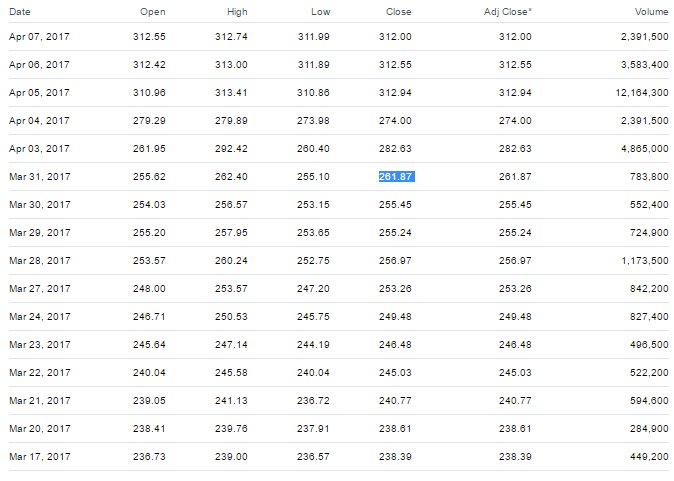Click the 12,164,300 volume cell
The height and width of the screenshot is (481, 674).
[x=642, y=93]
